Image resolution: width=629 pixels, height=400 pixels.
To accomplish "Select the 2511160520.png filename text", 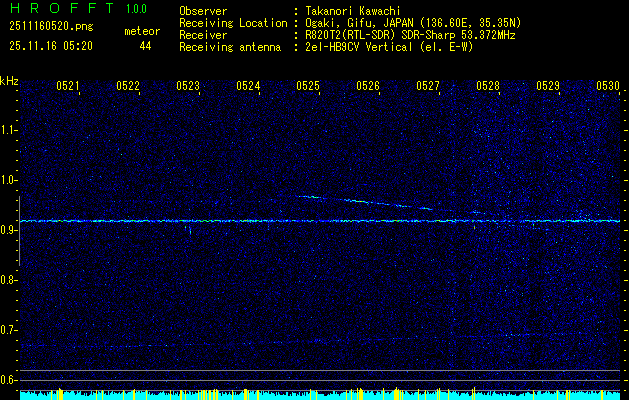I will [x=51, y=27].
